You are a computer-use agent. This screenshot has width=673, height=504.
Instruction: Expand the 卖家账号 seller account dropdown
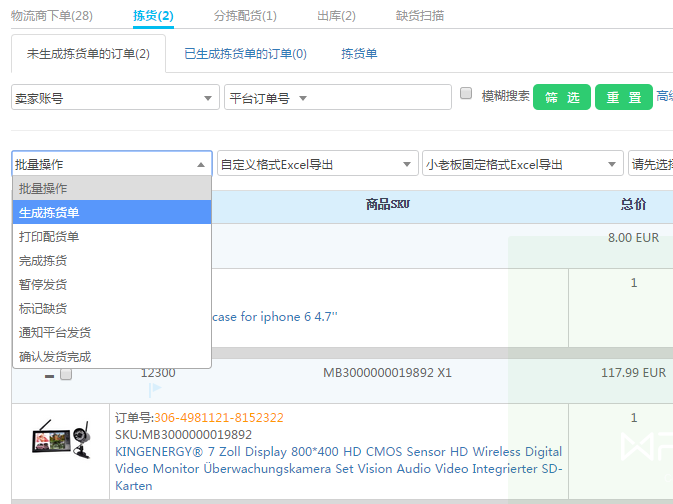115,97
